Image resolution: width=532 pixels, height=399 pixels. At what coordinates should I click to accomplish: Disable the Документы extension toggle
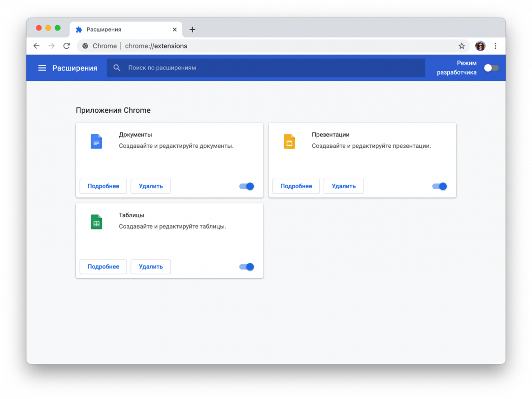pyautogui.click(x=247, y=186)
